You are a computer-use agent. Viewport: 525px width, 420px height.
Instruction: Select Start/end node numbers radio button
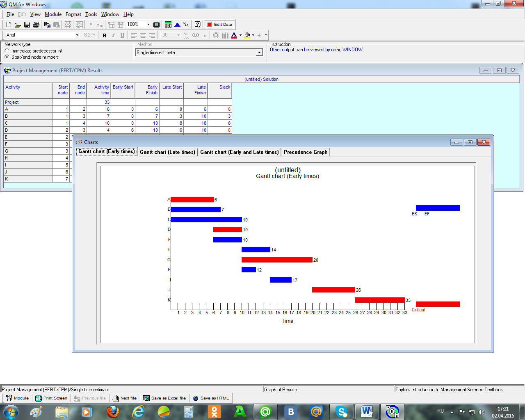[x=7, y=57]
